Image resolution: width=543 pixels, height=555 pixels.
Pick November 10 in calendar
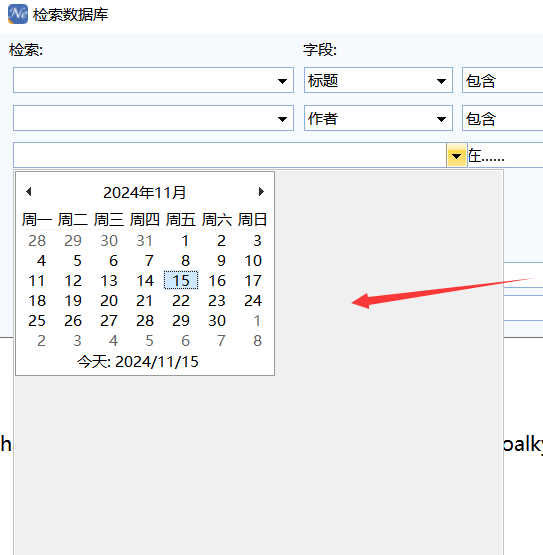click(253, 261)
